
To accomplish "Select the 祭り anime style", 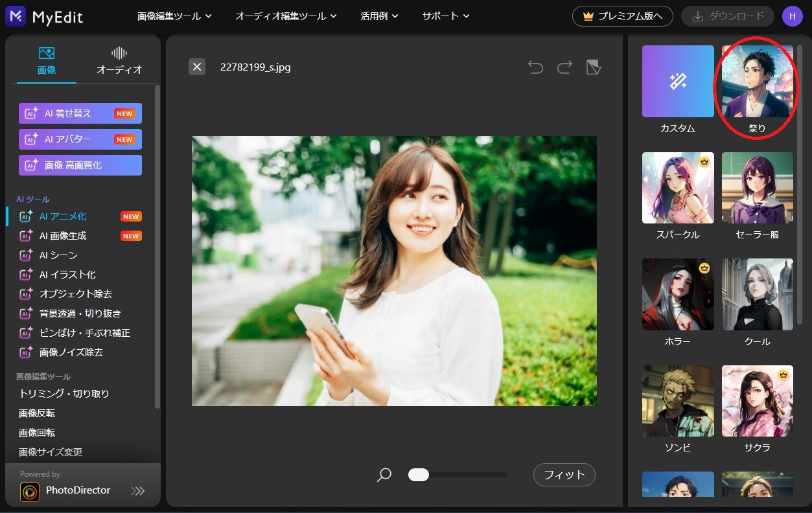I will click(x=758, y=81).
